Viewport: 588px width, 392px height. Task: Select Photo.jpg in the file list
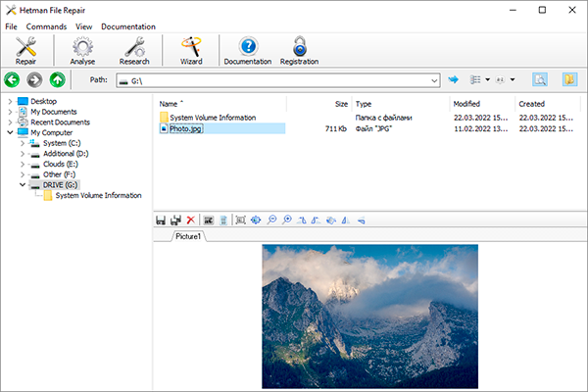pyautogui.click(x=186, y=128)
